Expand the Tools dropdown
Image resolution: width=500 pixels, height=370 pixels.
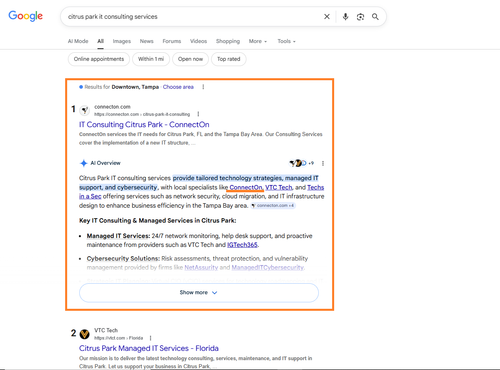pyautogui.click(x=286, y=41)
